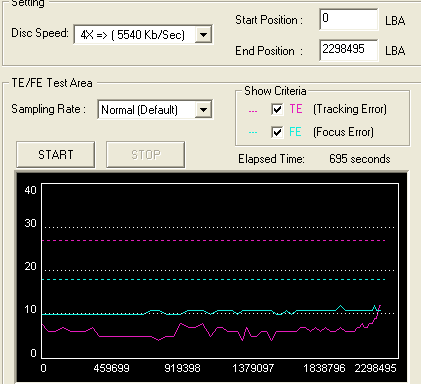
Task: Click the cyan FE threshold line in graph
Action: (x=213, y=279)
